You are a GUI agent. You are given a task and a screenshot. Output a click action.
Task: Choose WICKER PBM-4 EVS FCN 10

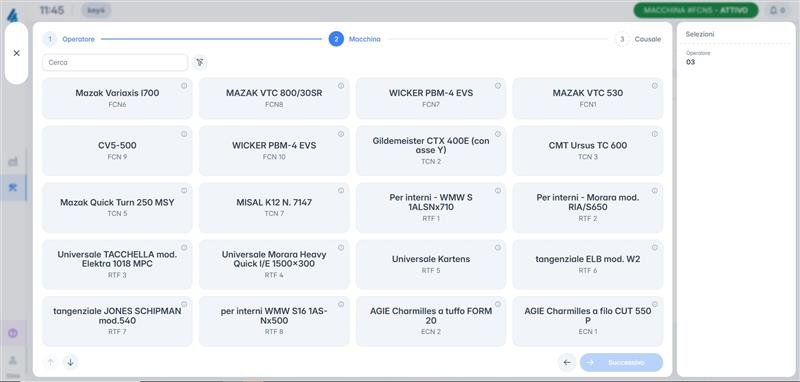274,150
